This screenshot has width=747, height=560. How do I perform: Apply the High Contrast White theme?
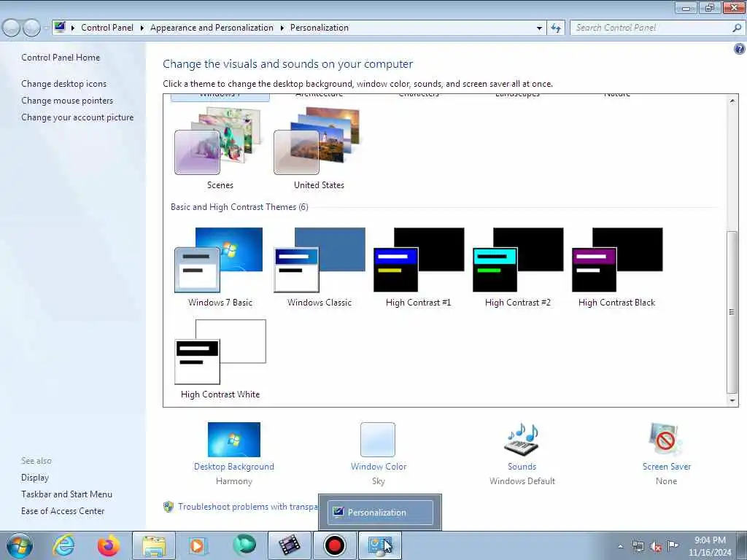pos(220,359)
